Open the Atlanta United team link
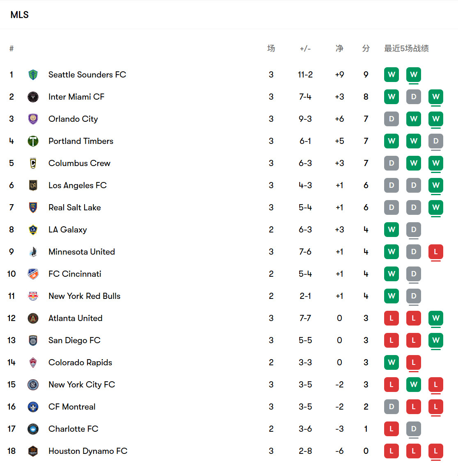 coord(76,318)
